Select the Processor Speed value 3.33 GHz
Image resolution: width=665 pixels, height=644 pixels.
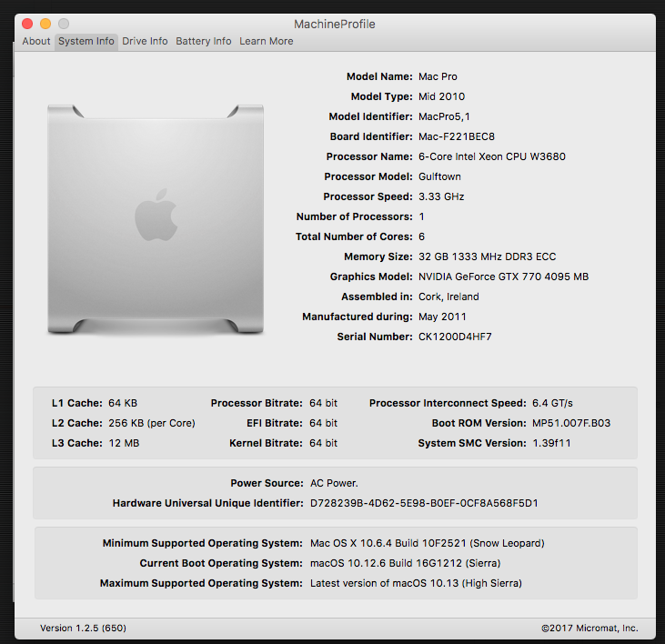tap(441, 196)
